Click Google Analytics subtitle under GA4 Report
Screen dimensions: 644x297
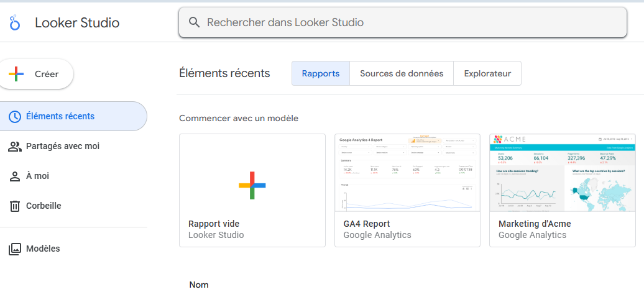coord(377,235)
